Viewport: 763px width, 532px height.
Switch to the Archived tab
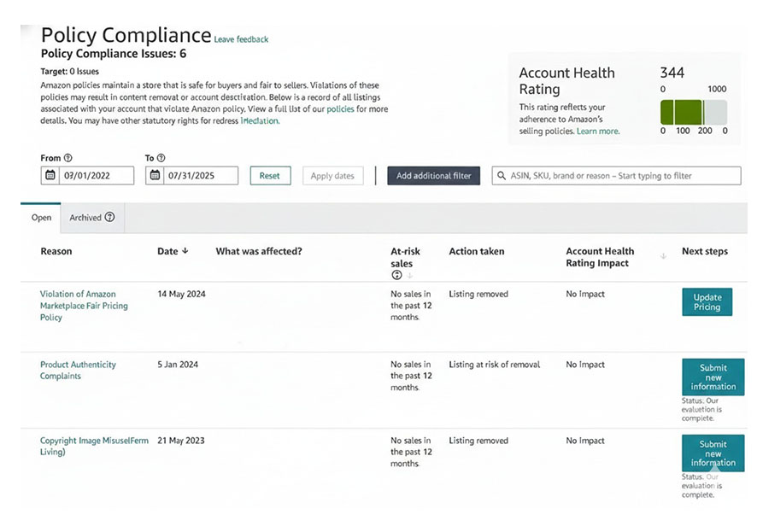(85, 218)
